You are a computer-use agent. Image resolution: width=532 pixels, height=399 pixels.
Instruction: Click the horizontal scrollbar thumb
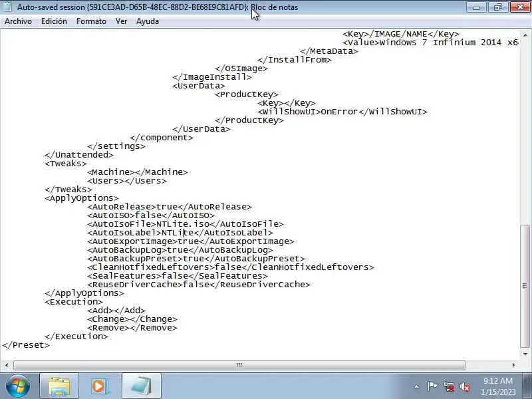[x=239, y=365]
